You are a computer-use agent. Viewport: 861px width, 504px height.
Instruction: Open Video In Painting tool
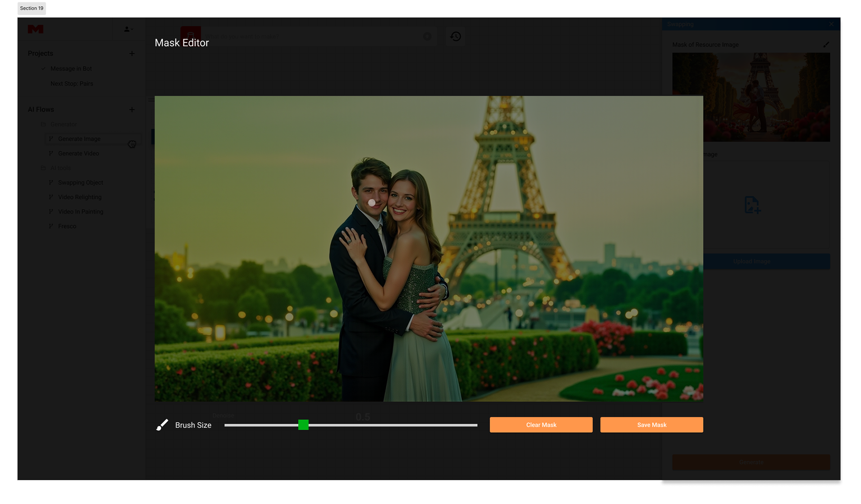tap(81, 211)
